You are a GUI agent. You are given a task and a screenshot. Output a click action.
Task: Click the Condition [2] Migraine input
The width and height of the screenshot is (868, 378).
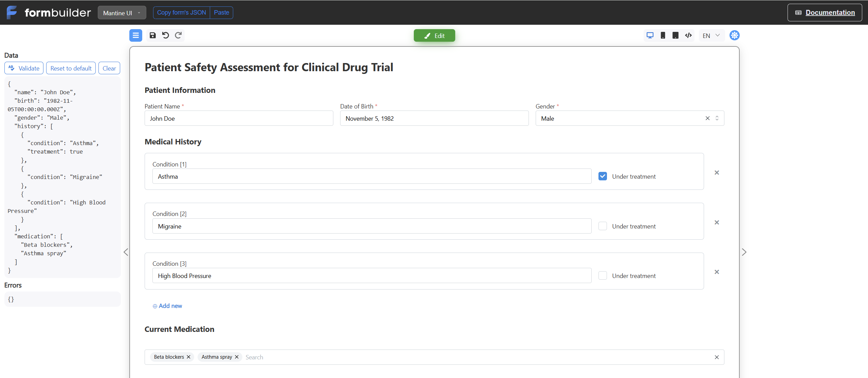point(372,226)
